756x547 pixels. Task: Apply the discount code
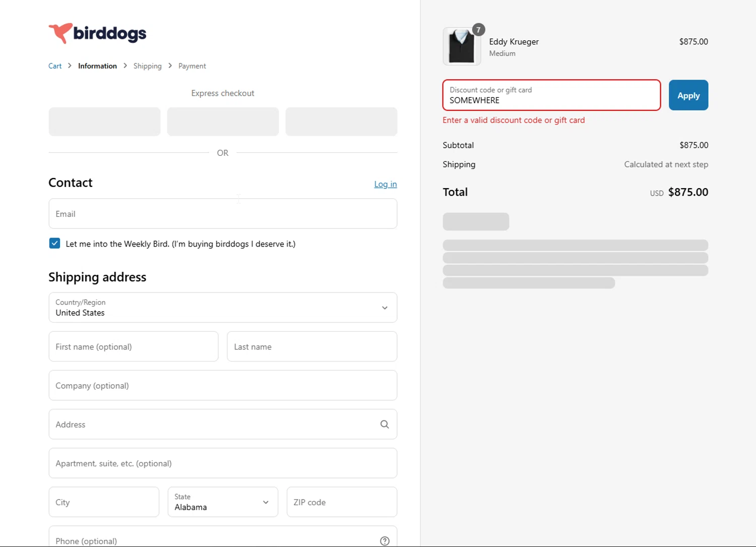point(688,95)
